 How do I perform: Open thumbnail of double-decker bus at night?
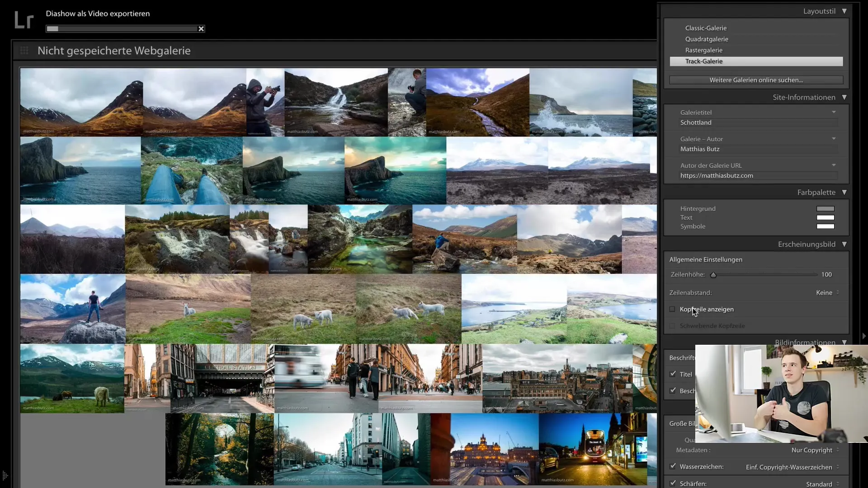593,449
